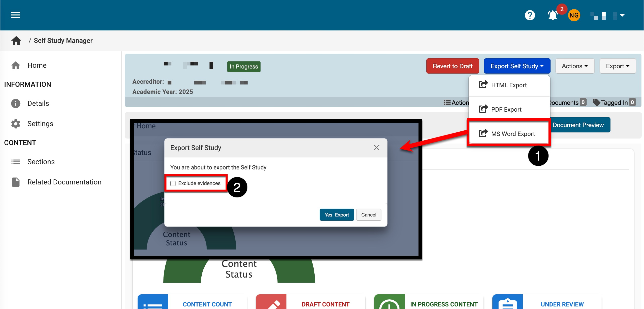Click the help question mark icon
Viewport: 644px width, 309px height.
(x=530, y=15)
